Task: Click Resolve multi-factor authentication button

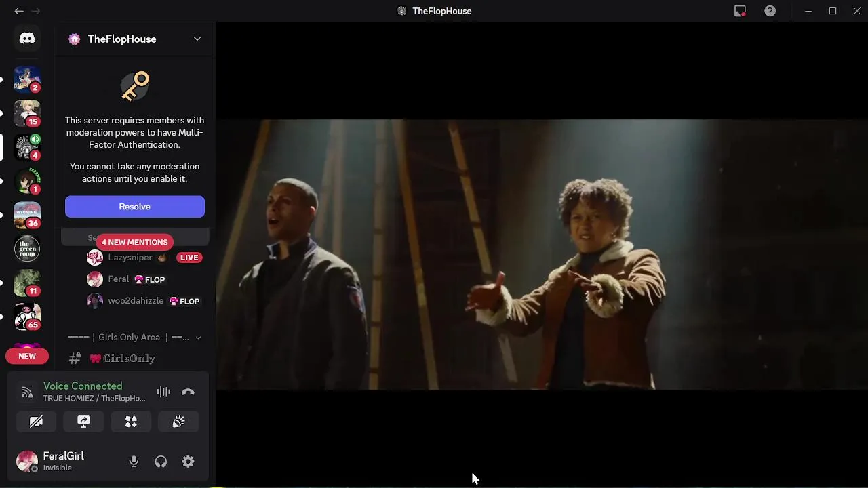Action: 135,207
